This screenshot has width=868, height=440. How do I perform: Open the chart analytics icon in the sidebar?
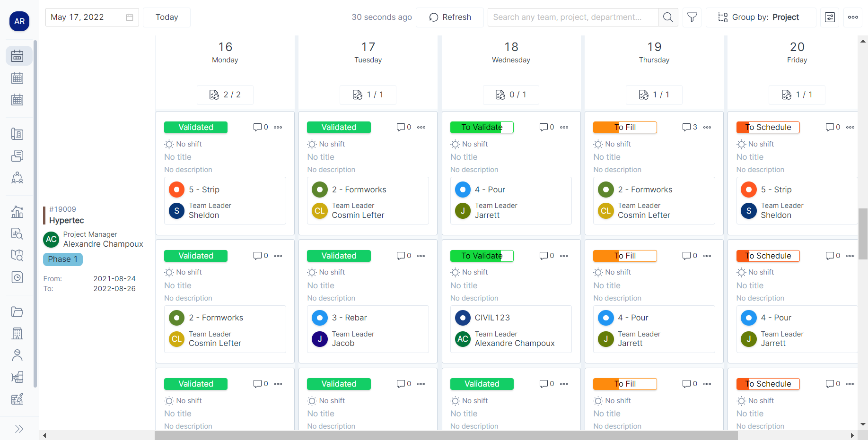pyautogui.click(x=18, y=212)
